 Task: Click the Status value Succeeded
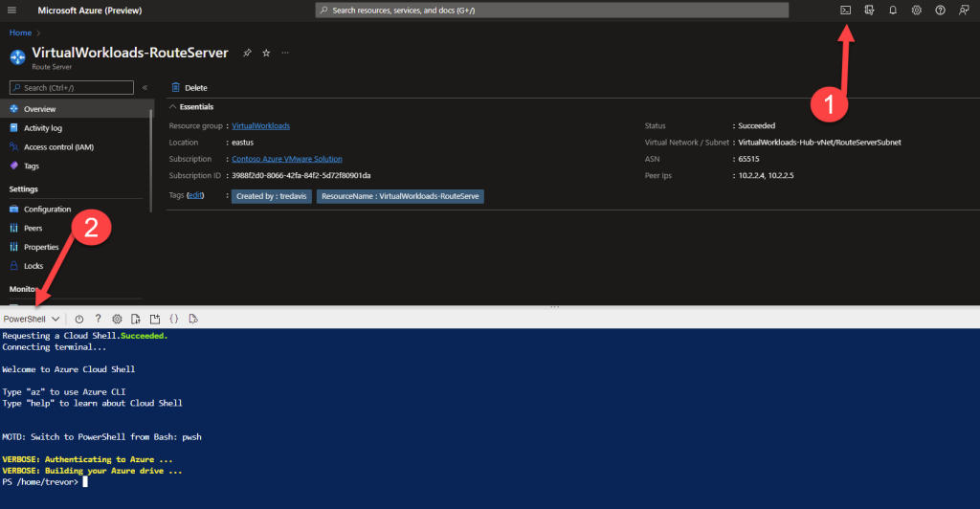(756, 125)
